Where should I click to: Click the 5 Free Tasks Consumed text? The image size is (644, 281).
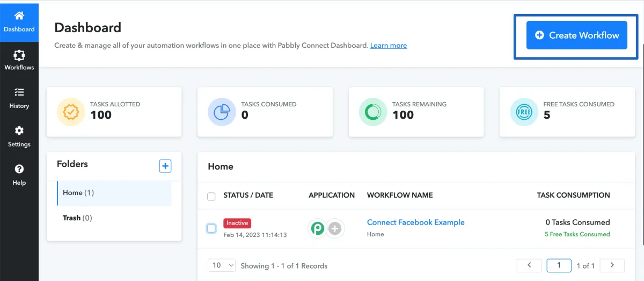[577, 234]
